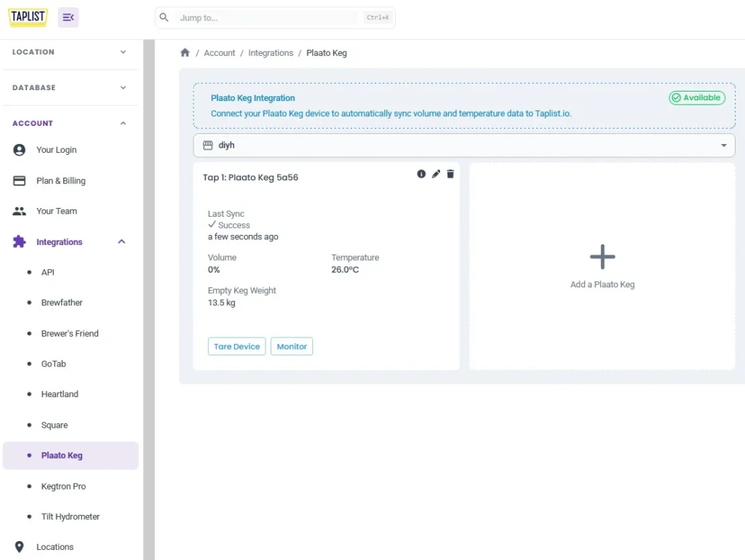Click the Integrations breadcrumb link

coord(271,53)
